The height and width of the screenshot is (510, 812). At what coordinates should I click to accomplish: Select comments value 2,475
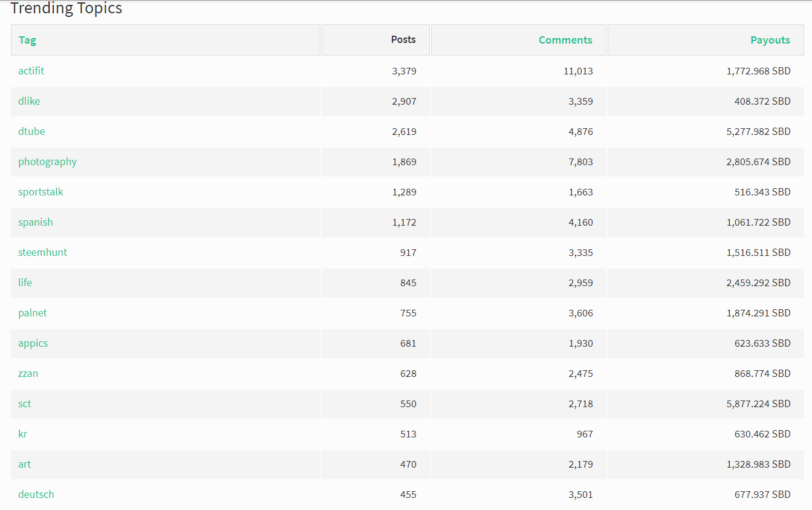coord(580,373)
